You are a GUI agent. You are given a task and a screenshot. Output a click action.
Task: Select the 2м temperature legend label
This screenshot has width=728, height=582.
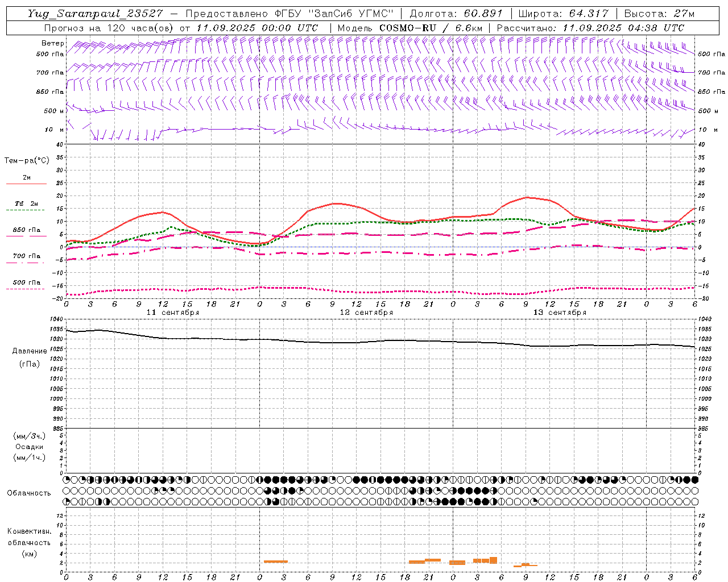27,177
